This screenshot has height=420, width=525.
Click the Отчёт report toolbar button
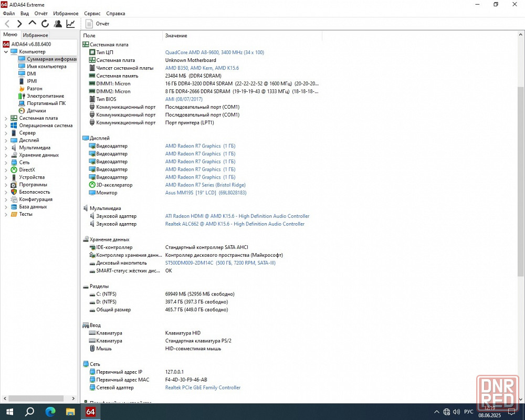point(98,24)
